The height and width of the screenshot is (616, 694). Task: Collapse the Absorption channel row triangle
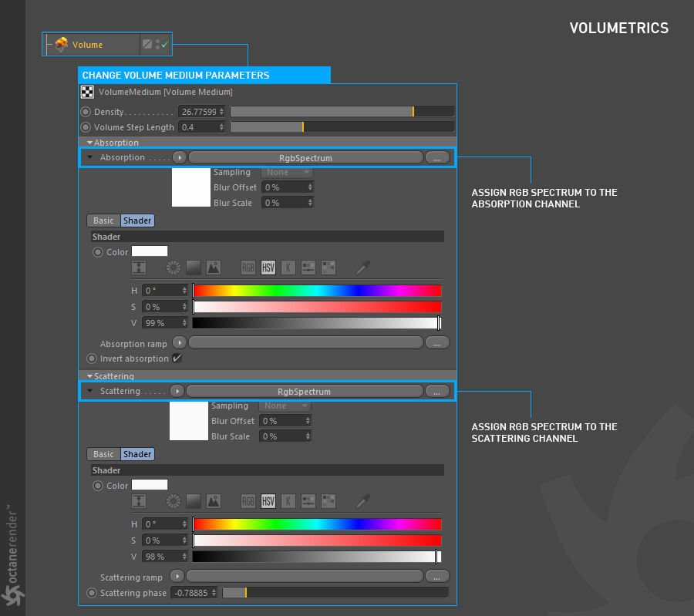pos(90,157)
